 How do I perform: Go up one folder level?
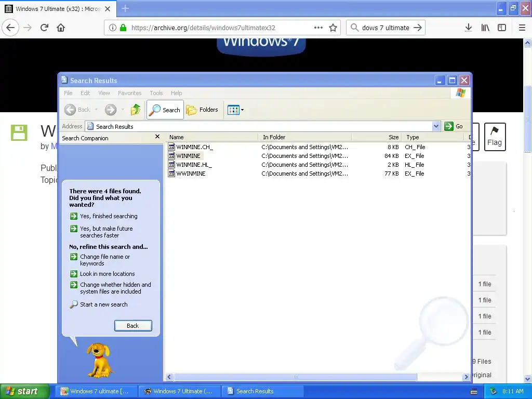click(136, 110)
